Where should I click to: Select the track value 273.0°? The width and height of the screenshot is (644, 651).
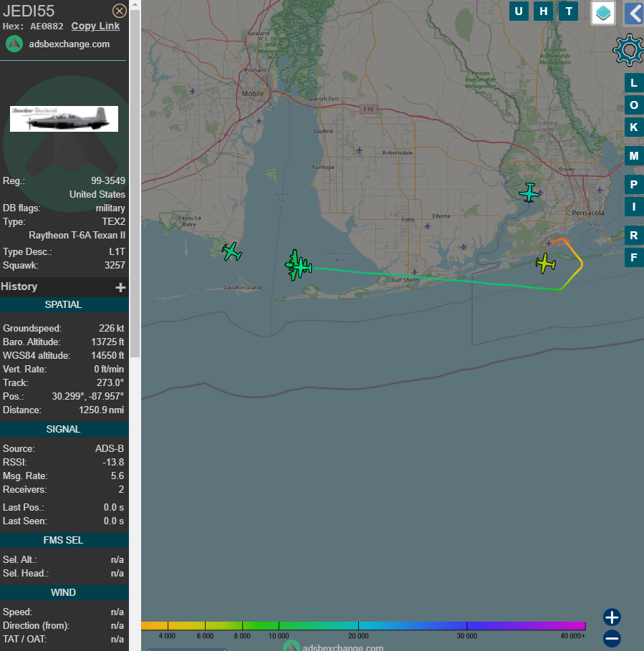pos(110,382)
